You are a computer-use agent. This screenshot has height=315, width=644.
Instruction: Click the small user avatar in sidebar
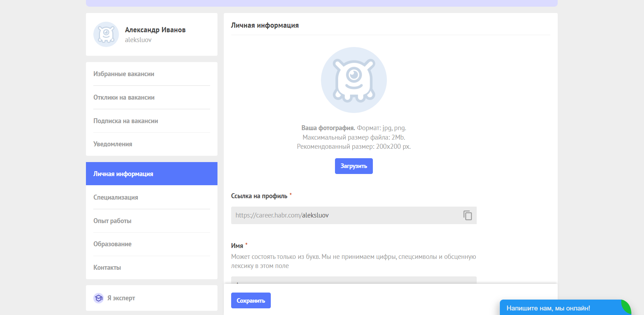[x=106, y=34]
